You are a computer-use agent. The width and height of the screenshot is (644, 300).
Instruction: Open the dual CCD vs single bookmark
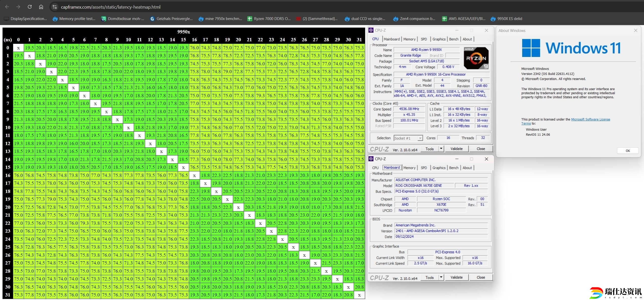click(365, 18)
